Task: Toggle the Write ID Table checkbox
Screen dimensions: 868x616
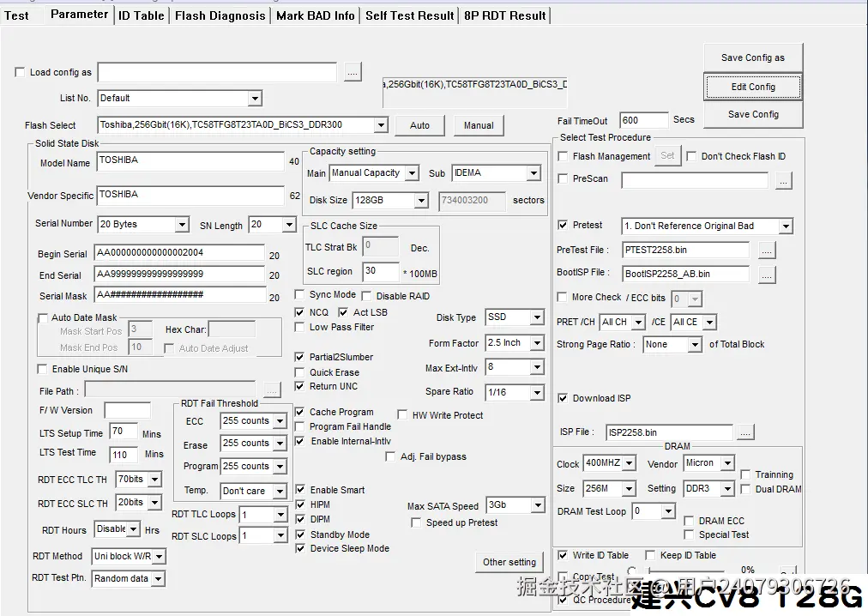Action: 563,555
